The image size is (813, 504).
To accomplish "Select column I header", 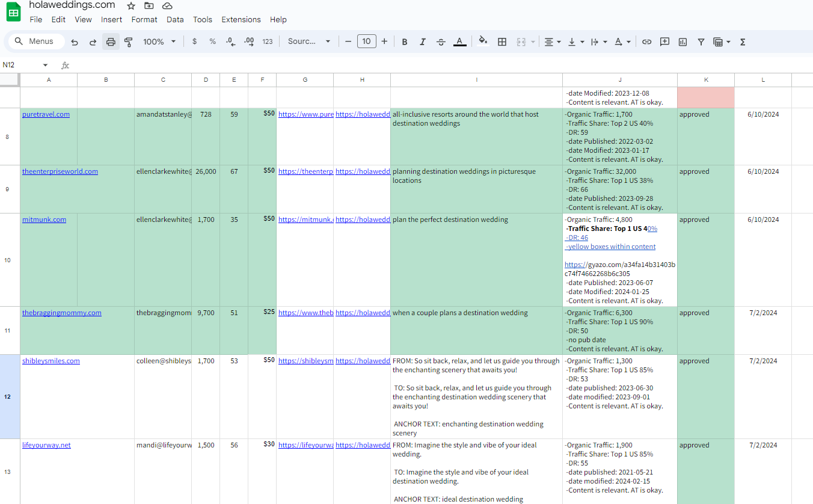I will [x=476, y=80].
